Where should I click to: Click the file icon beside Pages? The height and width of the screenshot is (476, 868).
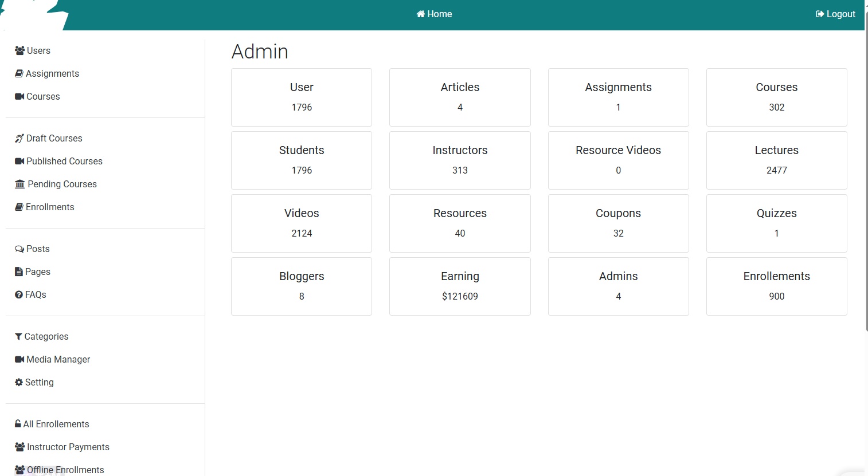tap(19, 272)
